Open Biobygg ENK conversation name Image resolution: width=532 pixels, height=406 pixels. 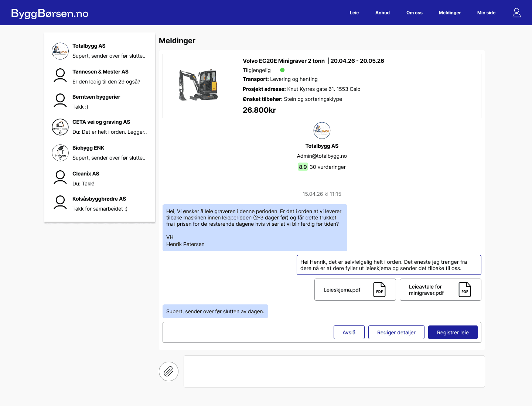tap(88, 148)
